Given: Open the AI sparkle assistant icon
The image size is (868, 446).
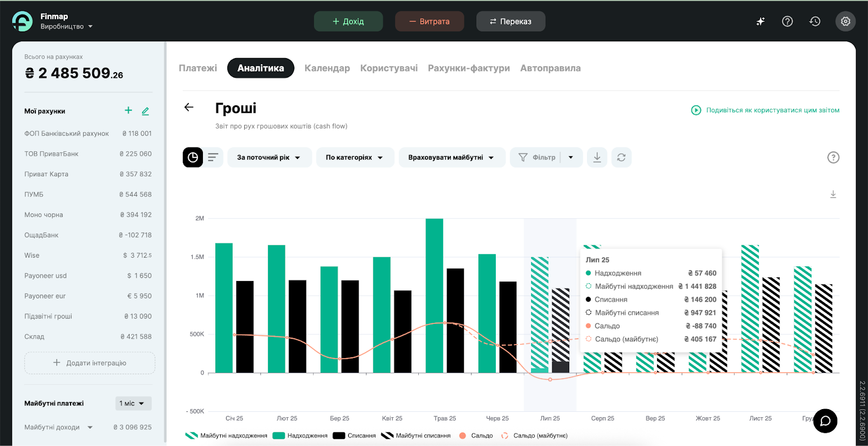Looking at the screenshot, I should pyautogui.click(x=761, y=21).
